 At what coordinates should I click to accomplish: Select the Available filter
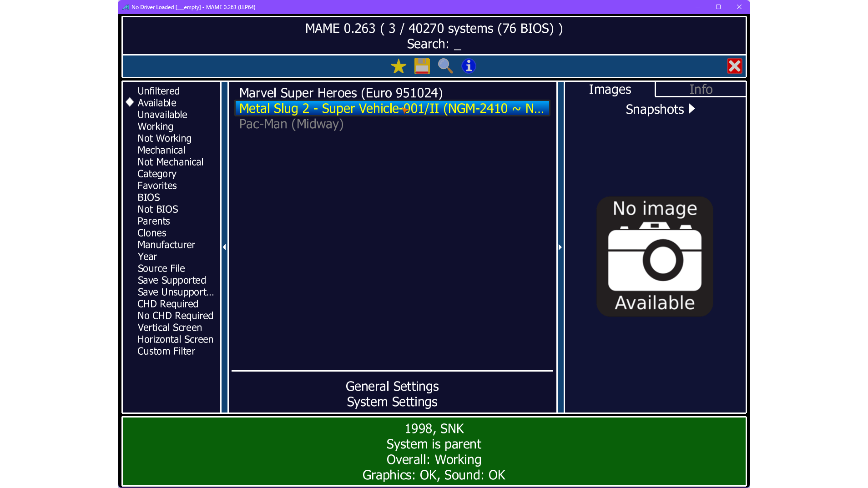[x=157, y=103]
